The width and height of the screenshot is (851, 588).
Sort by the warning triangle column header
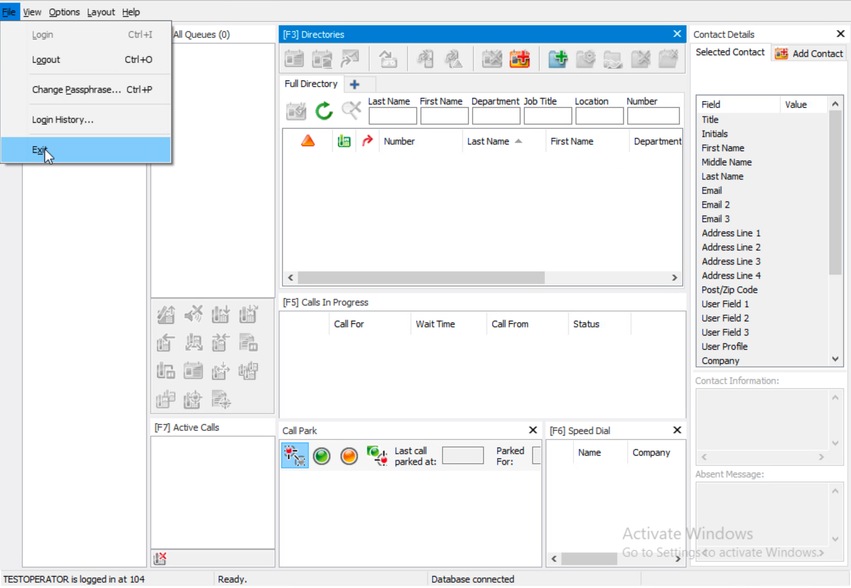[x=307, y=141]
